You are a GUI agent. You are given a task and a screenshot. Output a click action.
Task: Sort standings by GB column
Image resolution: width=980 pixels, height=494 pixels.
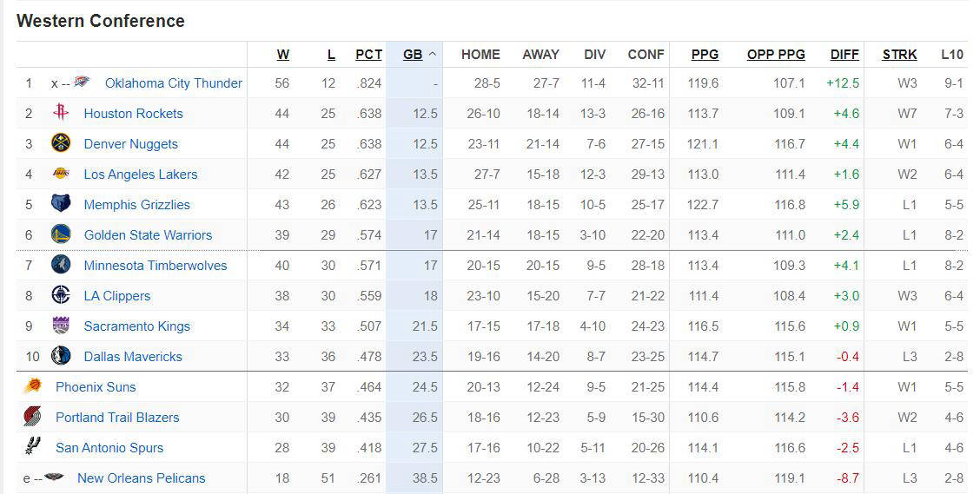pos(413,55)
